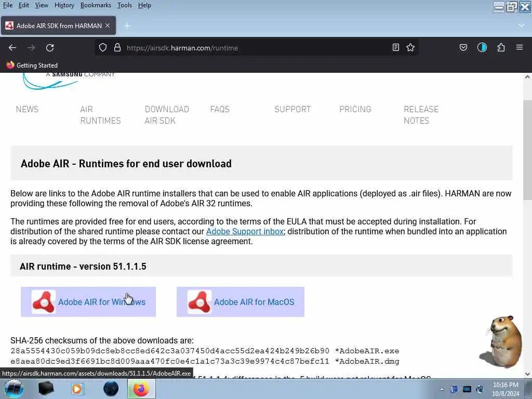Open the AIR RUNTIMES nav link
Screen dimensions: 532x399
(100, 115)
